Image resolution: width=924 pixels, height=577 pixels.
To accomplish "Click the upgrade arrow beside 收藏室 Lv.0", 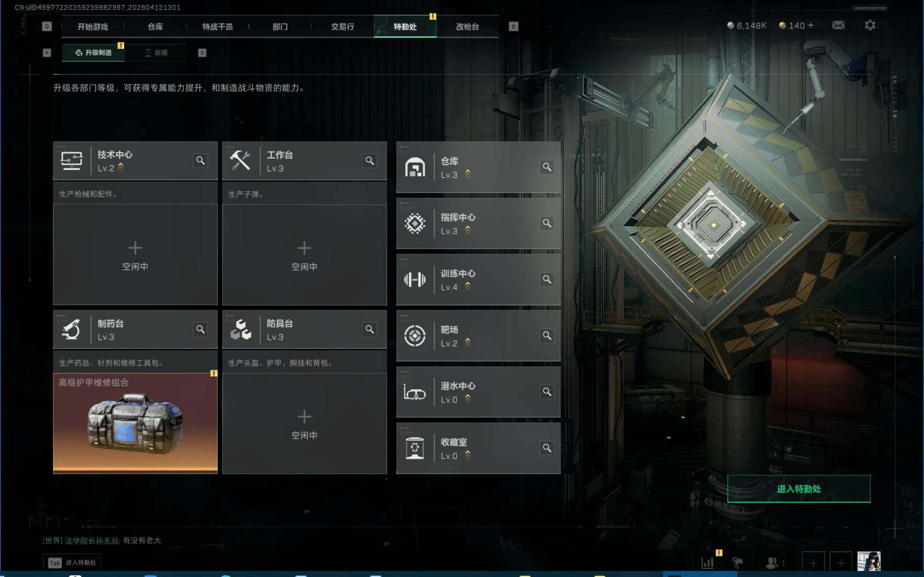I will 467,455.
